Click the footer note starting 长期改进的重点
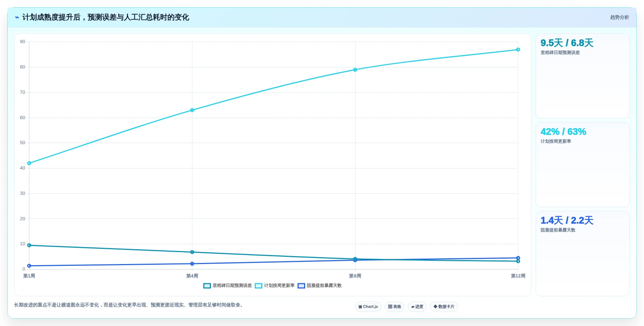644x326 pixels. coord(129,305)
